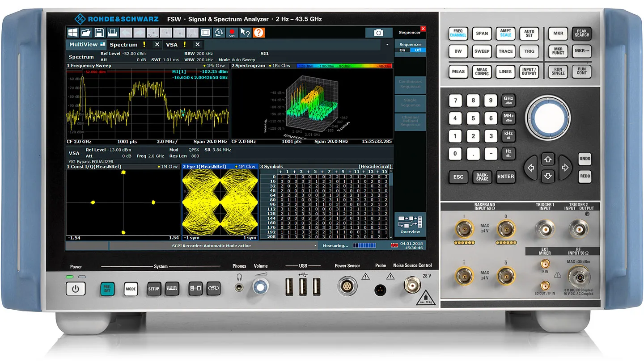Open the channel tabs dropdown arrow
This screenshot has width=644, height=362.
387,44
